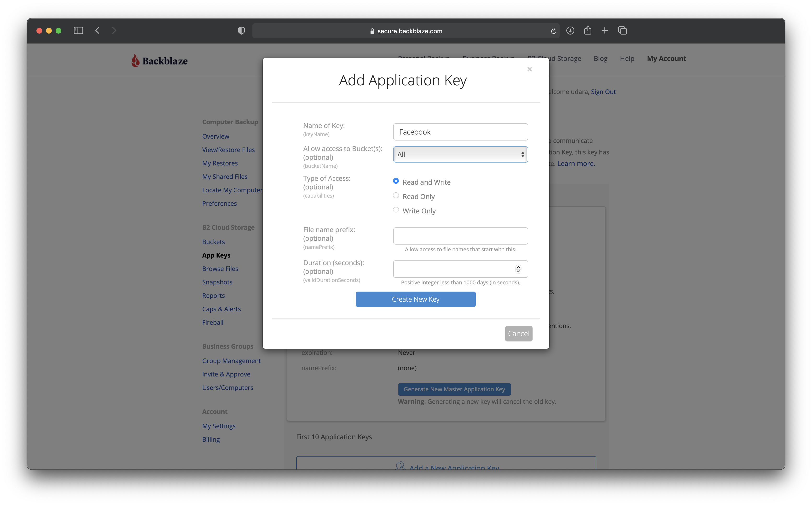Open the Allow access to Bucket(s) dropdown
This screenshot has height=505, width=812.
[x=461, y=154]
